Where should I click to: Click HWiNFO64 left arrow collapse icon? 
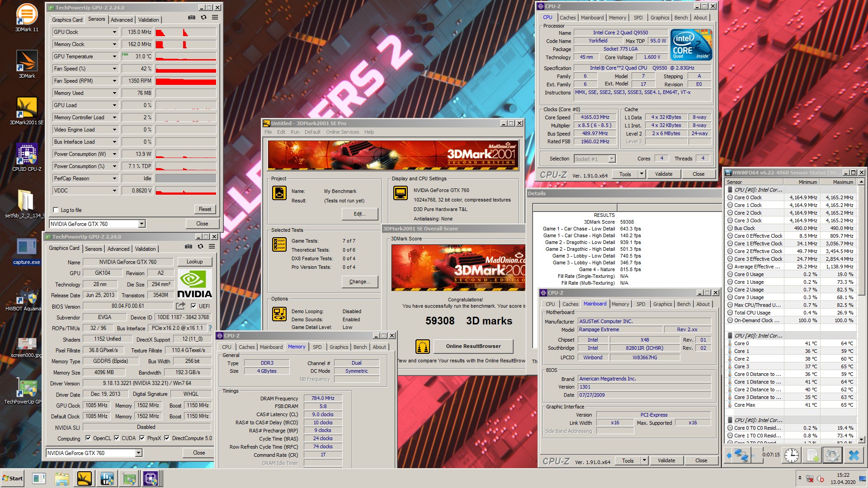pyautogui.click(x=728, y=455)
